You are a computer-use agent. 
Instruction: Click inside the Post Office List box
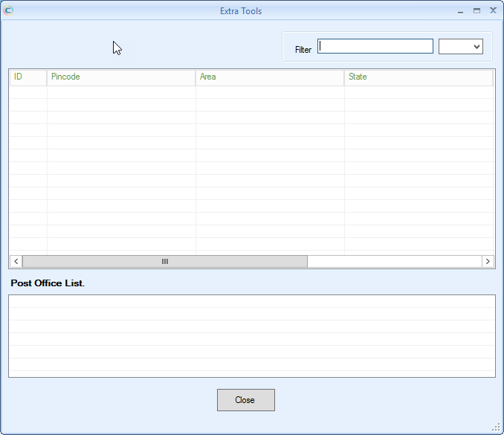click(x=252, y=336)
